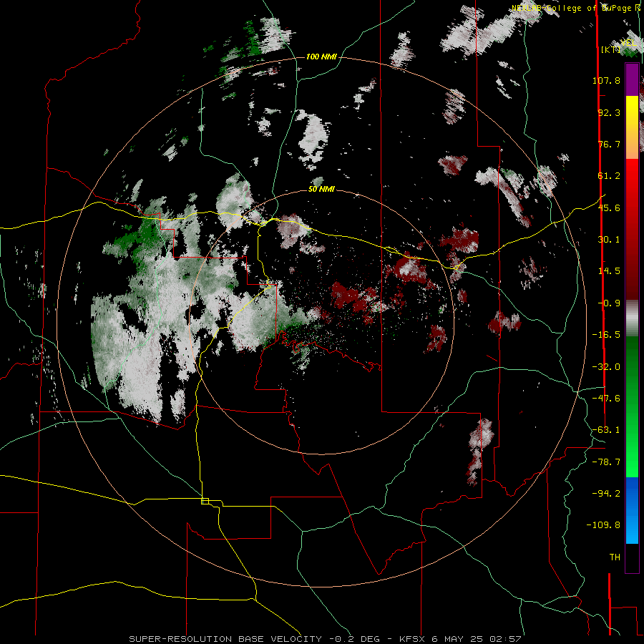Viewport: 644px width, 644px height.
Task: Pick the dark blue segment of the velocity scale
Action: point(632,493)
